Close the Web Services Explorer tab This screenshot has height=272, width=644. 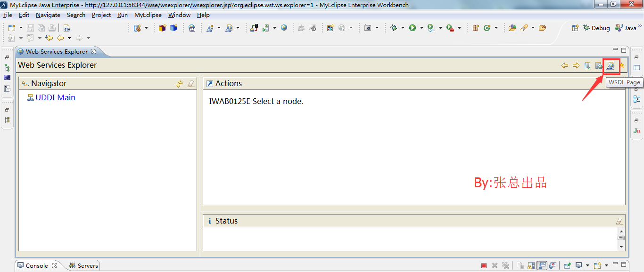(x=94, y=51)
